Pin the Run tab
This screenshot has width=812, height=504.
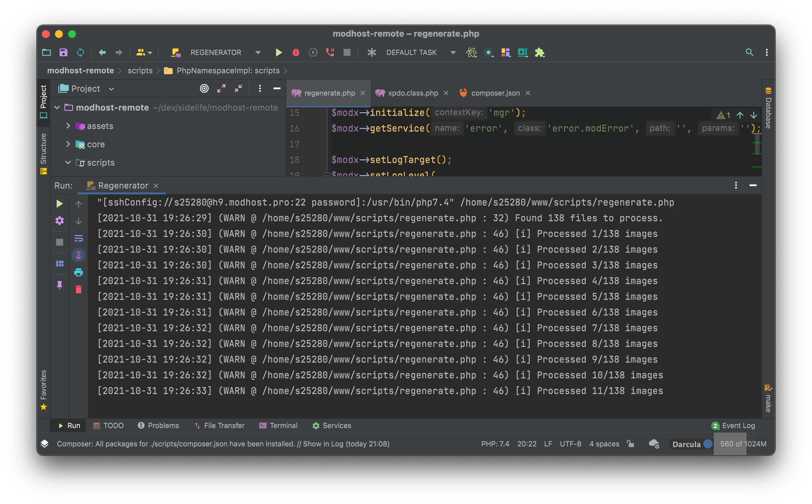point(59,285)
